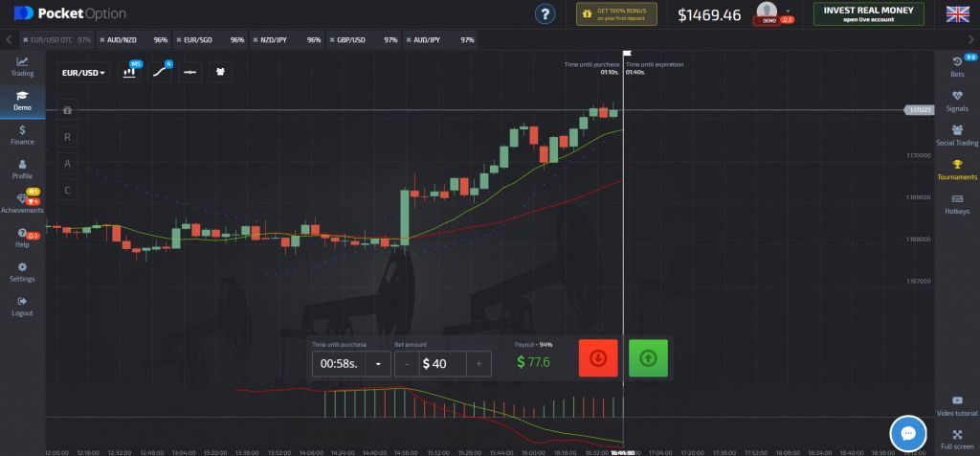Close the AUD/JPY asset tab
The width and height of the screenshot is (980, 456).
click(x=409, y=40)
